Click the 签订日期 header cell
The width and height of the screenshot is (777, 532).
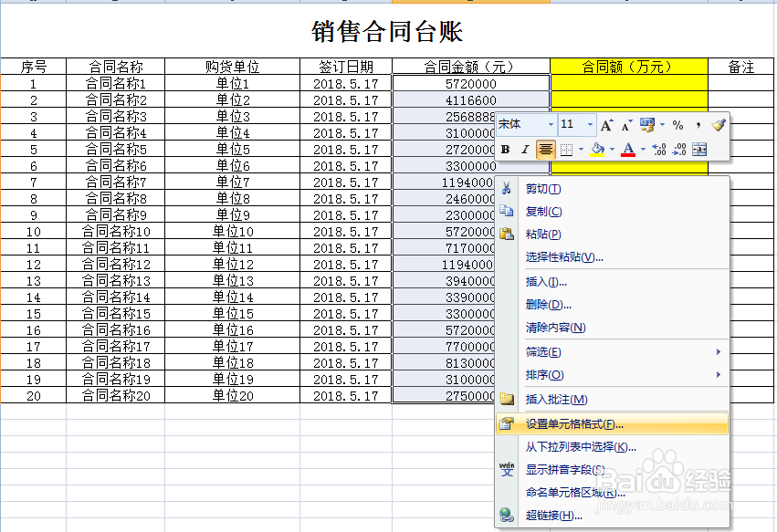click(x=346, y=67)
